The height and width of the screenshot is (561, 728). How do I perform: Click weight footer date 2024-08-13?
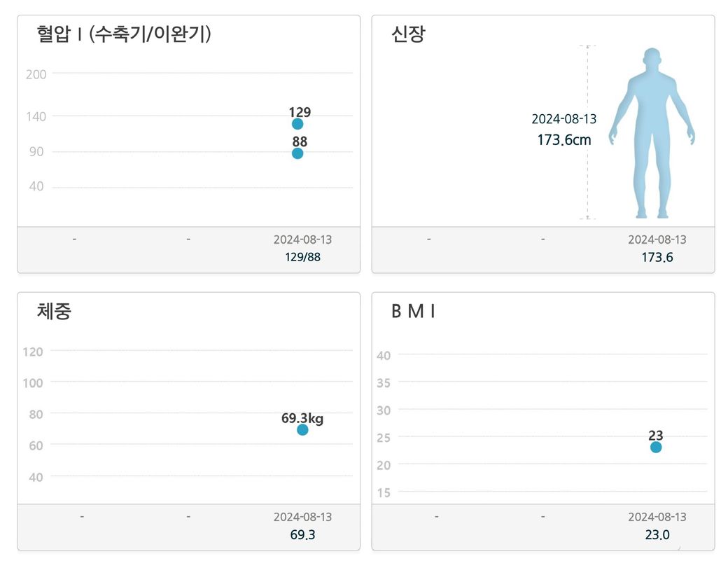[x=302, y=517]
